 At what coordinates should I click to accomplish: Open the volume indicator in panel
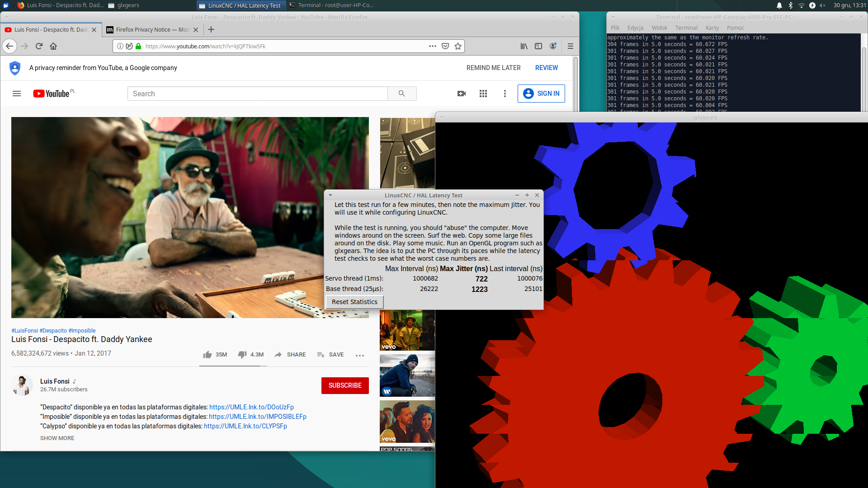823,5
